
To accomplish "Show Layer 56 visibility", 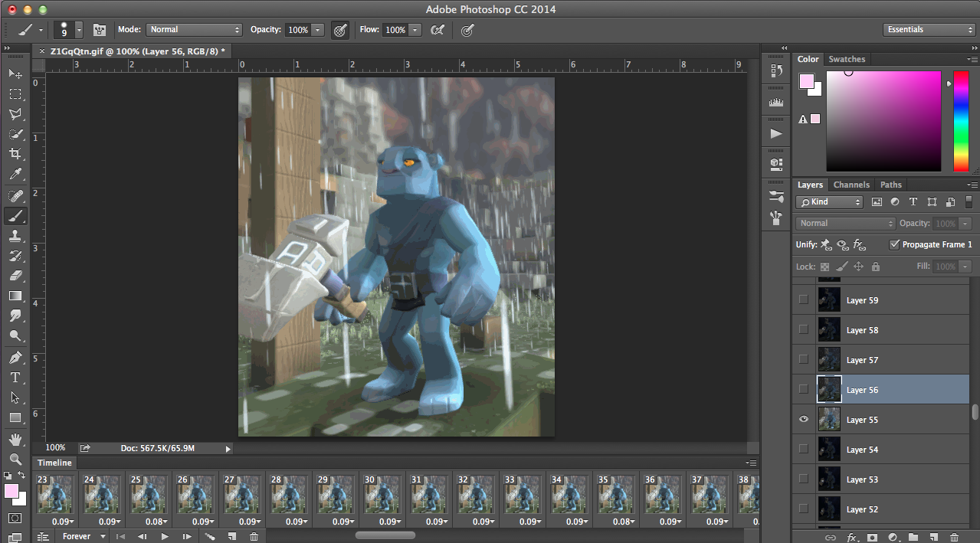I will tap(804, 389).
